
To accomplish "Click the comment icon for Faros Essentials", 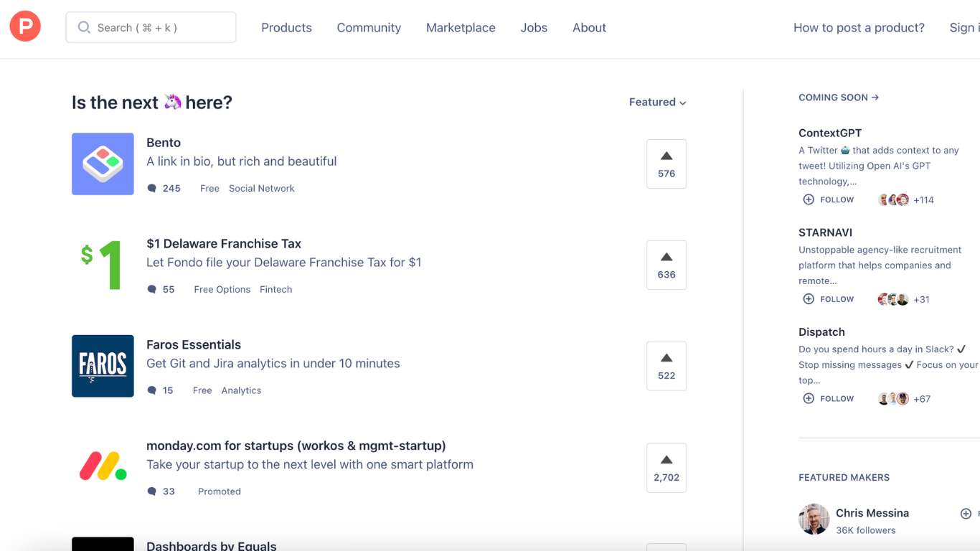I will [x=151, y=390].
